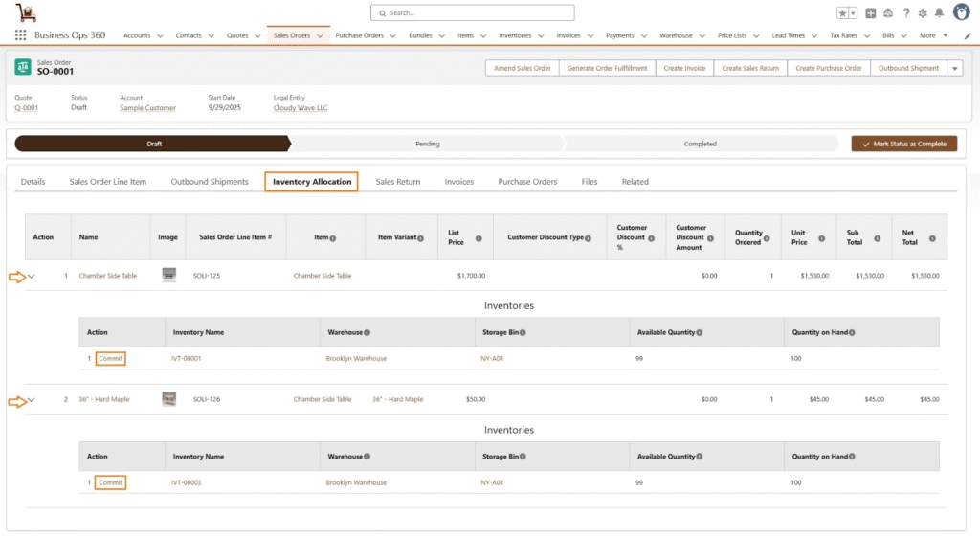Commit inventory IVT-00001
Screen dimensions: 980x537
click(x=111, y=359)
